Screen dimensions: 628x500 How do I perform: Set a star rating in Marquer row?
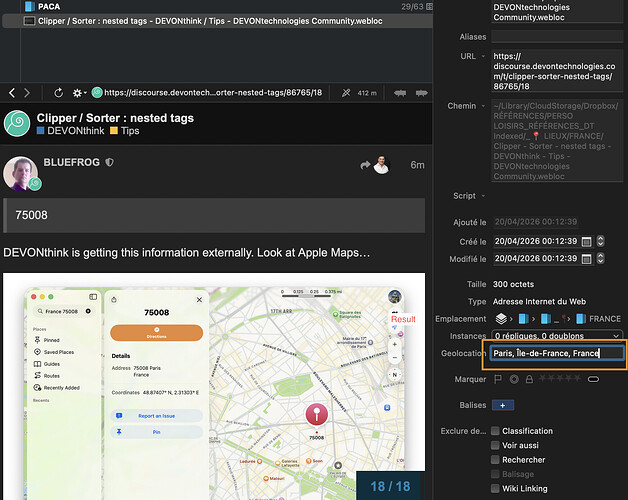click(560, 378)
